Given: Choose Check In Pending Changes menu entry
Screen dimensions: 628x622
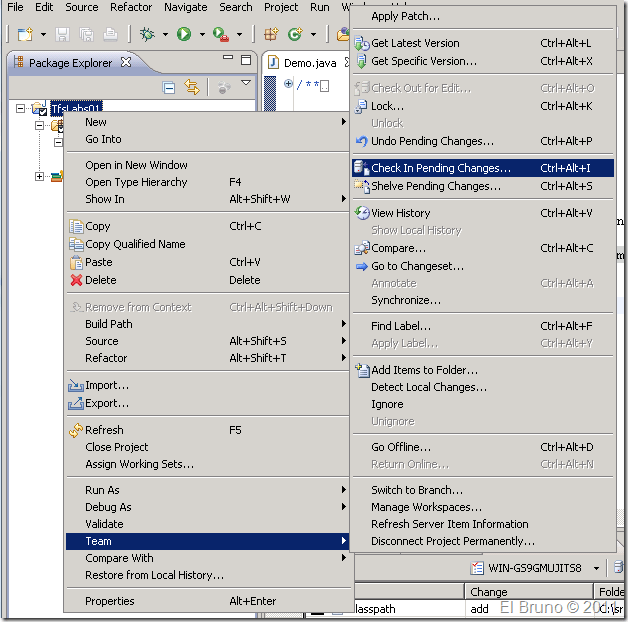Looking at the screenshot, I should [x=440, y=169].
